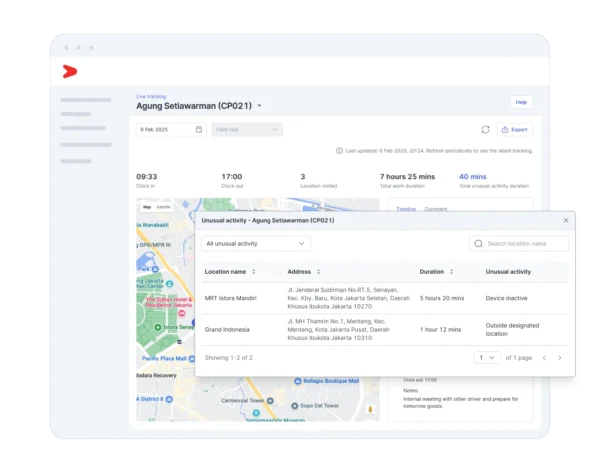Click the Centennial Tower map marker
The image size is (600, 473).
[x=270, y=401]
